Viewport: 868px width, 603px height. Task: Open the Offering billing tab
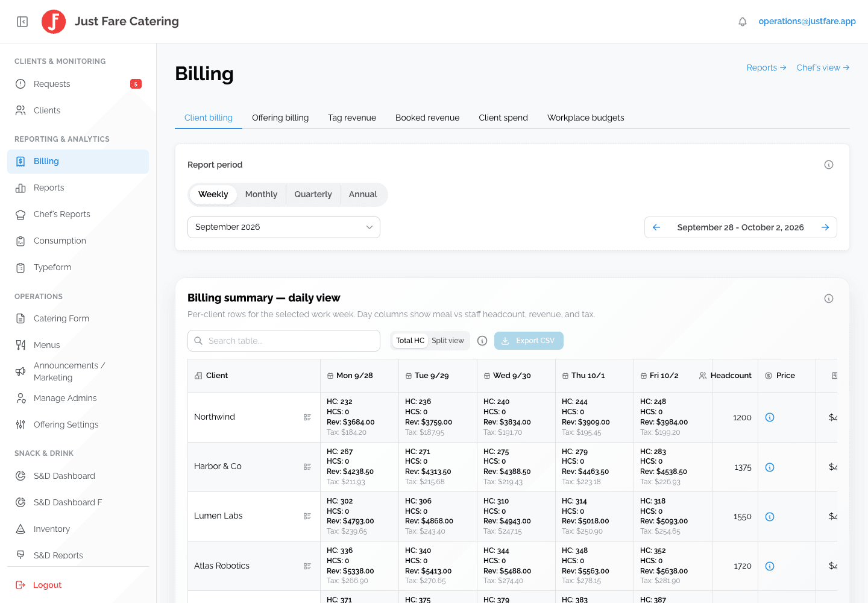[x=280, y=118]
